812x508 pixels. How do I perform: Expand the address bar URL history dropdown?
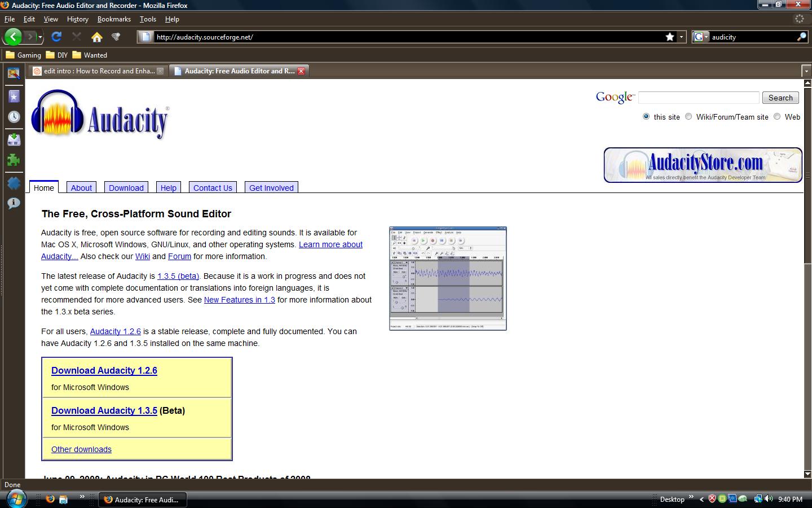click(x=681, y=37)
